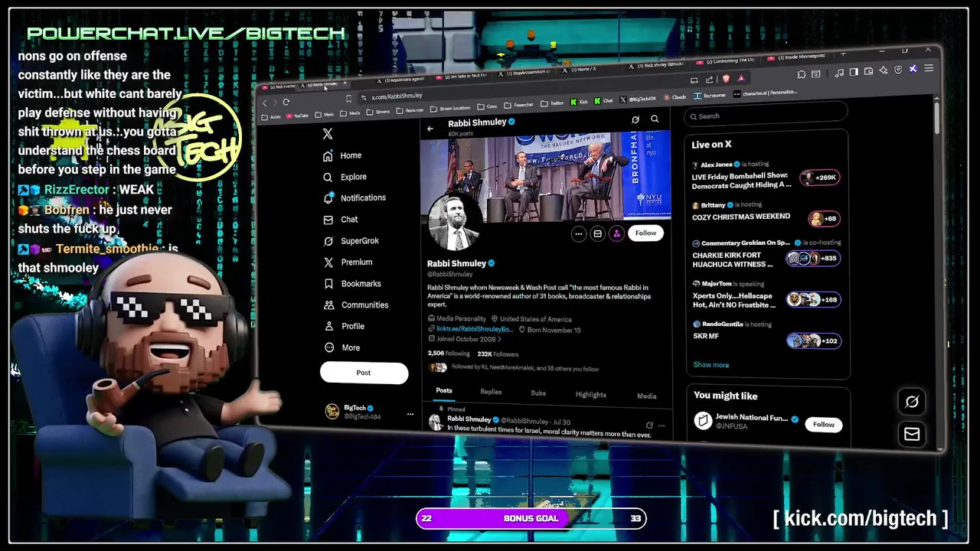
Task: Join the COZY CHRISTMAS WEEKEND space
Action: [x=741, y=217]
